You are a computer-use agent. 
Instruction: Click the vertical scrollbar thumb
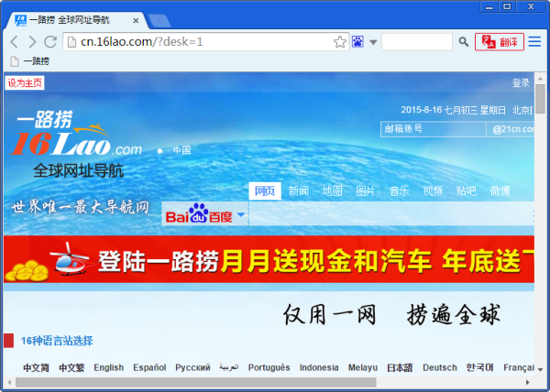point(541,99)
